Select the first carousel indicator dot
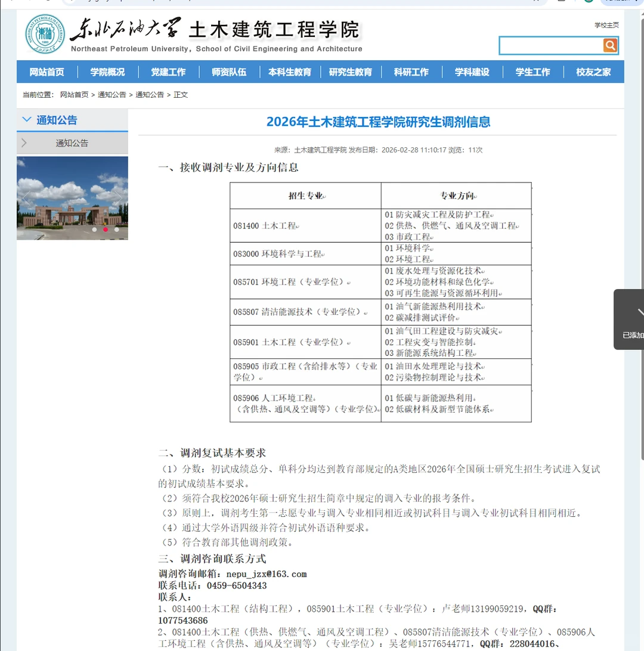The width and height of the screenshot is (644, 651). pos(94,229)
